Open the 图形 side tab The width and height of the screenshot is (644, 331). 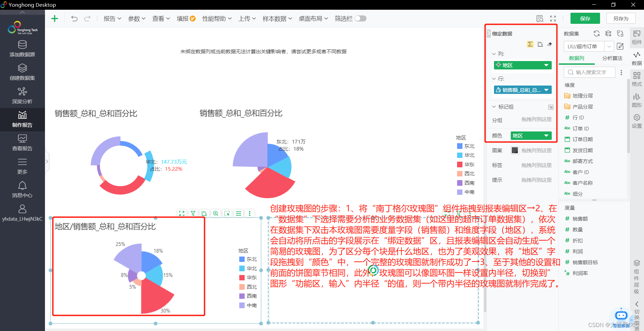click(x=637, y=100)
